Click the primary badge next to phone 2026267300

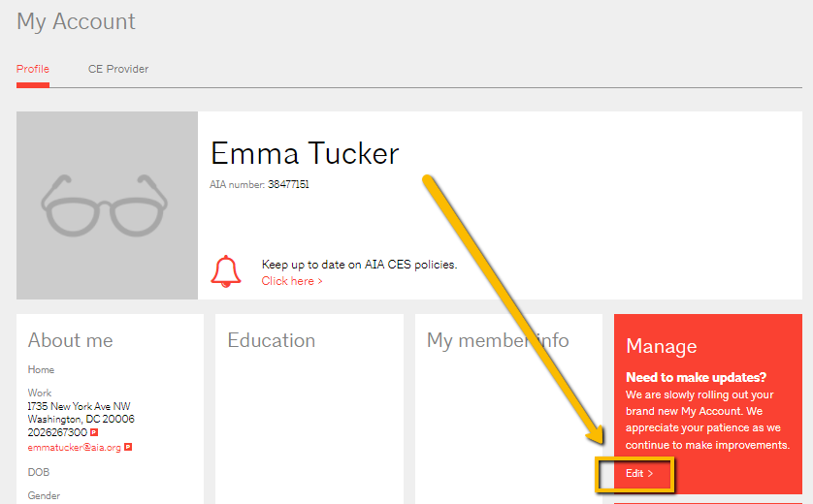click(x=94, y=432)
